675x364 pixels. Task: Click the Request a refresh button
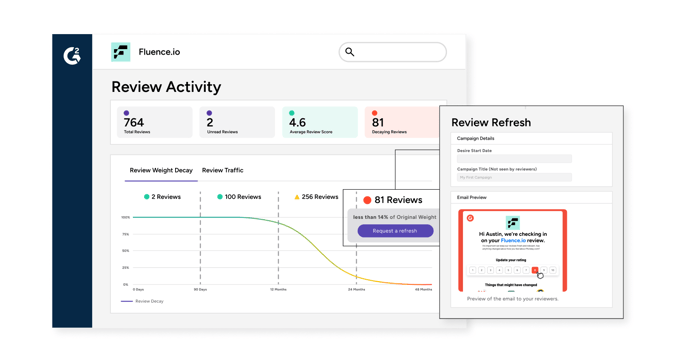coord(395,231)
